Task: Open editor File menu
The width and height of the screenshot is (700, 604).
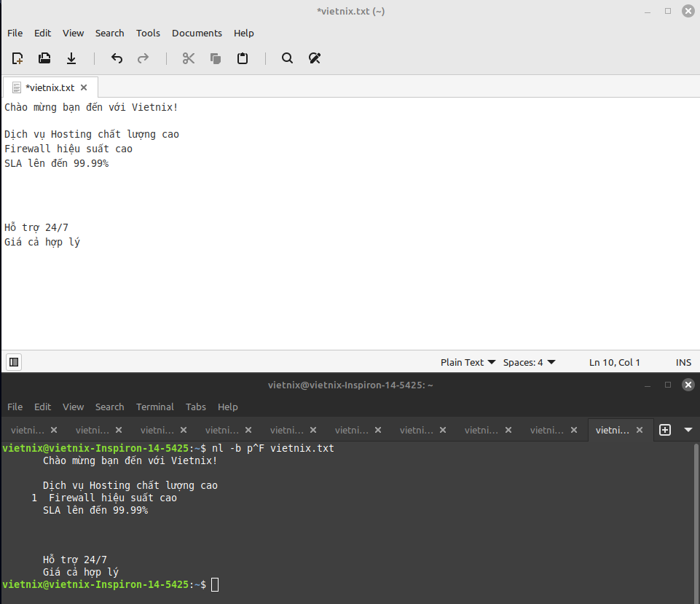Action: click(x=15, y=33)
